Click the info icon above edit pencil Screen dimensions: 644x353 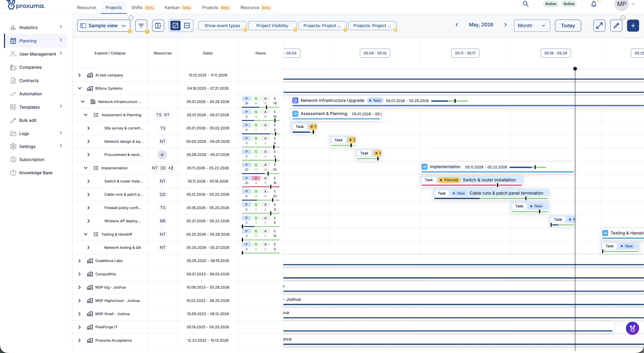[x=623, y=18]
